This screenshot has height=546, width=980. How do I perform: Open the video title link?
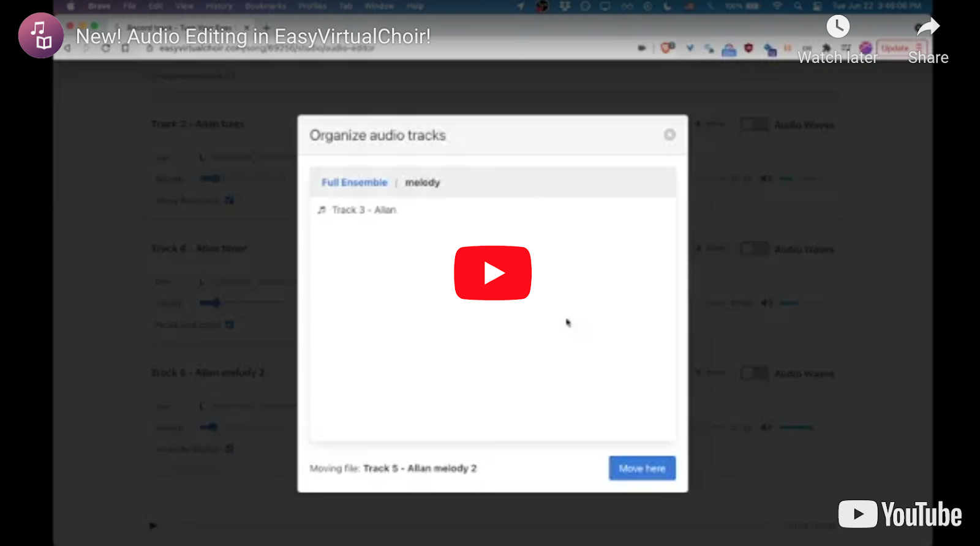pos(253,37)
